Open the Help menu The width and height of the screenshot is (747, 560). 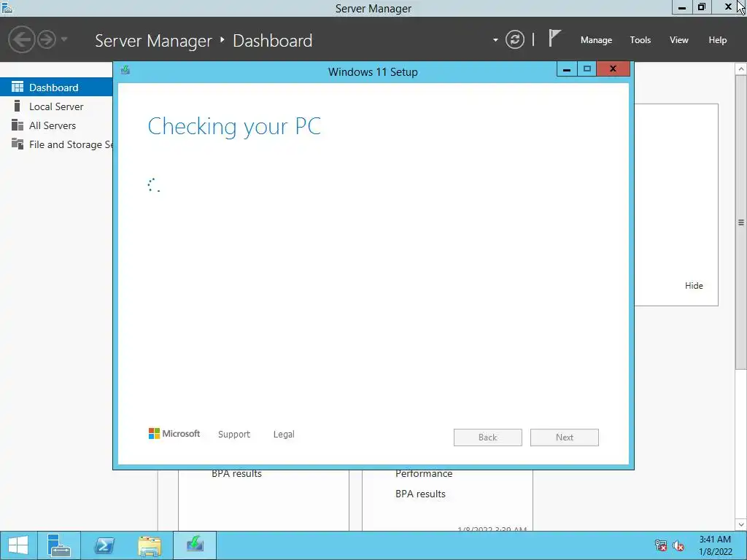(x=718, y=40)
